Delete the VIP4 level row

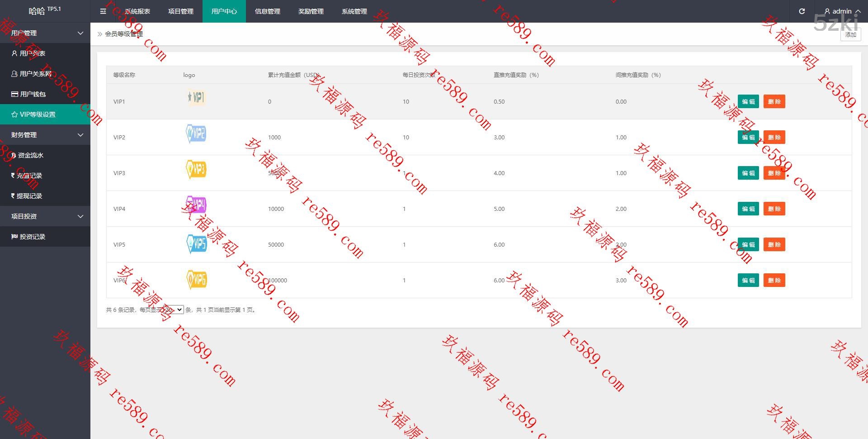pyautogui.click(x=774, y=209)
